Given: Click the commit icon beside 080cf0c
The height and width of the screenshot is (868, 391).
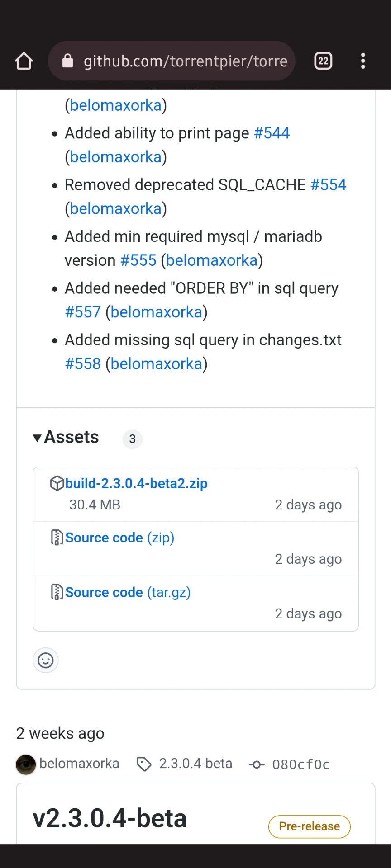Looking at the screenshot, I should coord(257,764).
